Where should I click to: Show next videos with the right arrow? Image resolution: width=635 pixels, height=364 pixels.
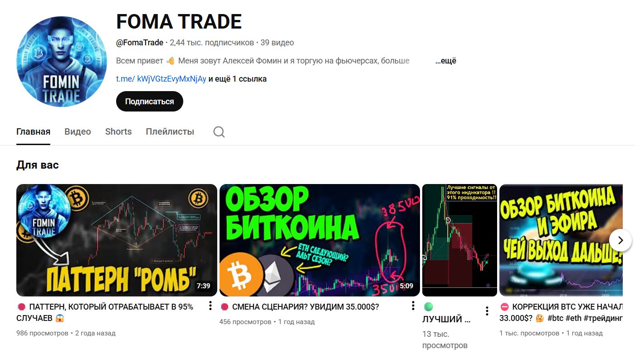point(620,240)
